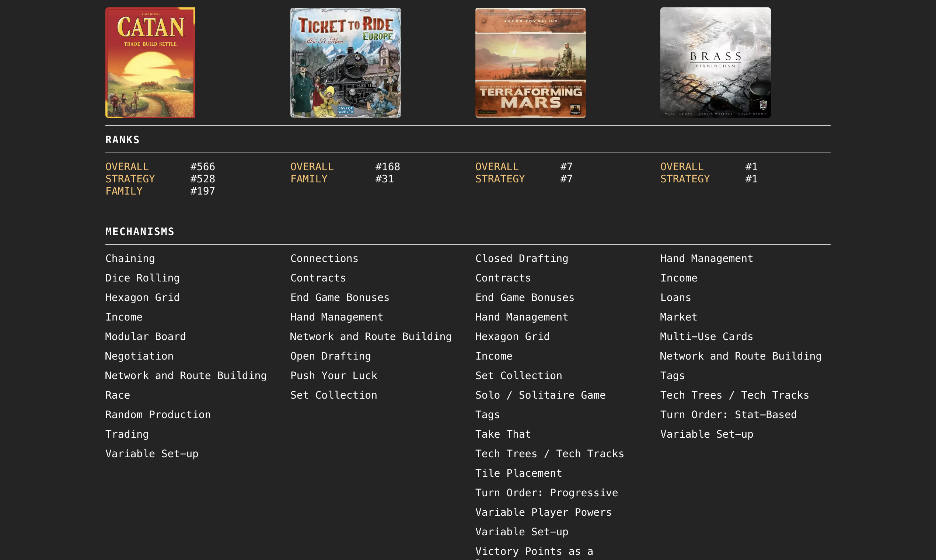This screenshot has height=560, width=936.
Task: Select Take That mechanism
Action: [x=503, y=434]
